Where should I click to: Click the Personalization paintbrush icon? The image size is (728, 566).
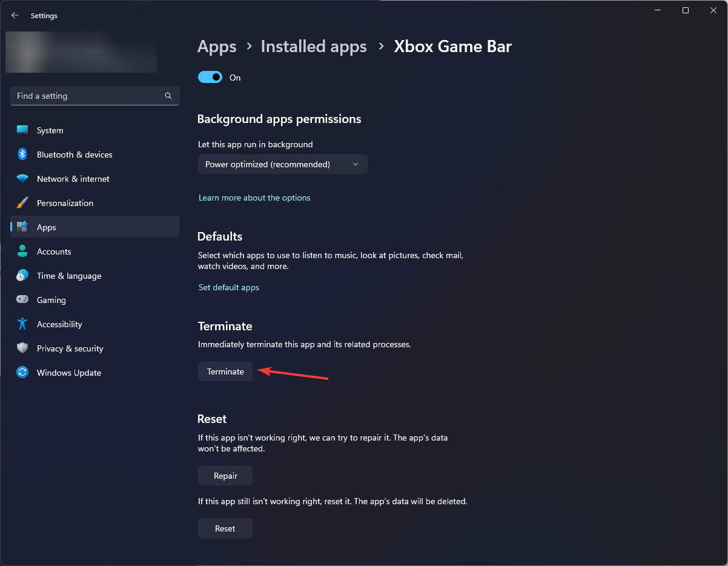click(22, 203)
